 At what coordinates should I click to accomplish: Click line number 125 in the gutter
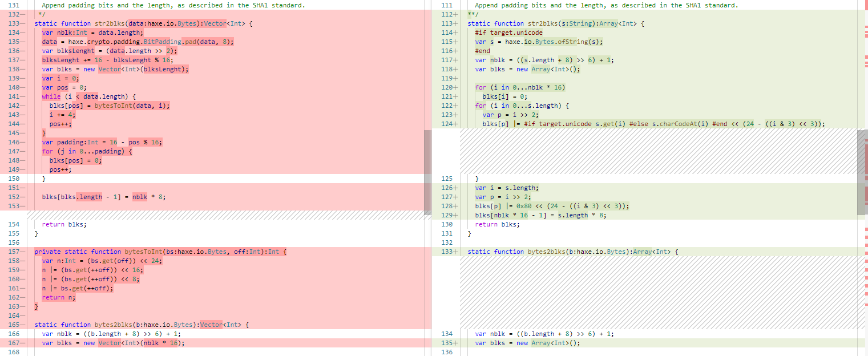447,179
